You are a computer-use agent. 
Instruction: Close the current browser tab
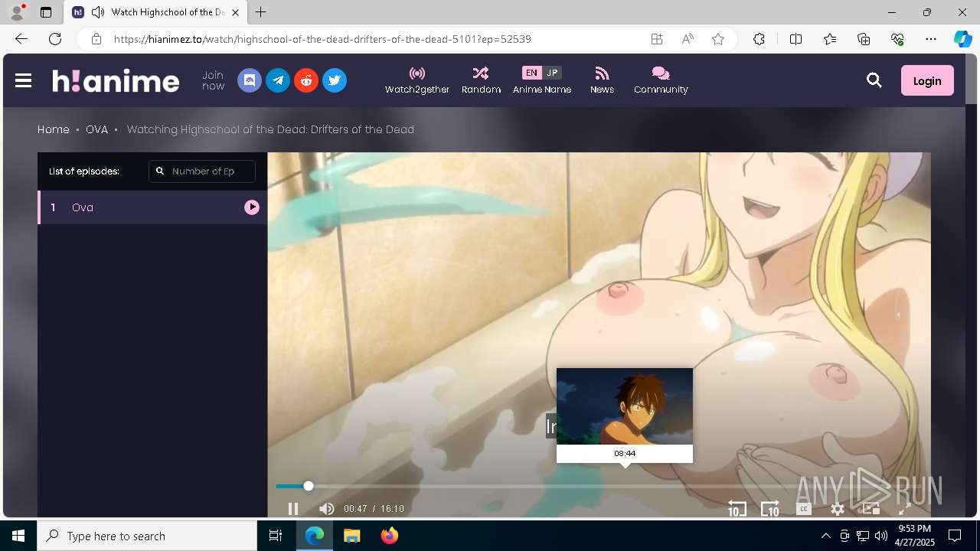coord(235,12)
